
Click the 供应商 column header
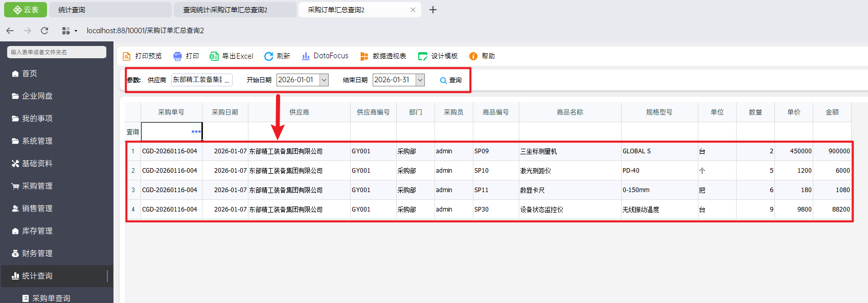coord(299,112)
